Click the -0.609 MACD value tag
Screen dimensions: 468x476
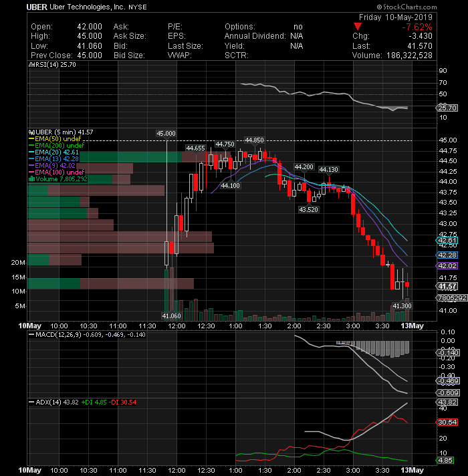coord(448,393)
